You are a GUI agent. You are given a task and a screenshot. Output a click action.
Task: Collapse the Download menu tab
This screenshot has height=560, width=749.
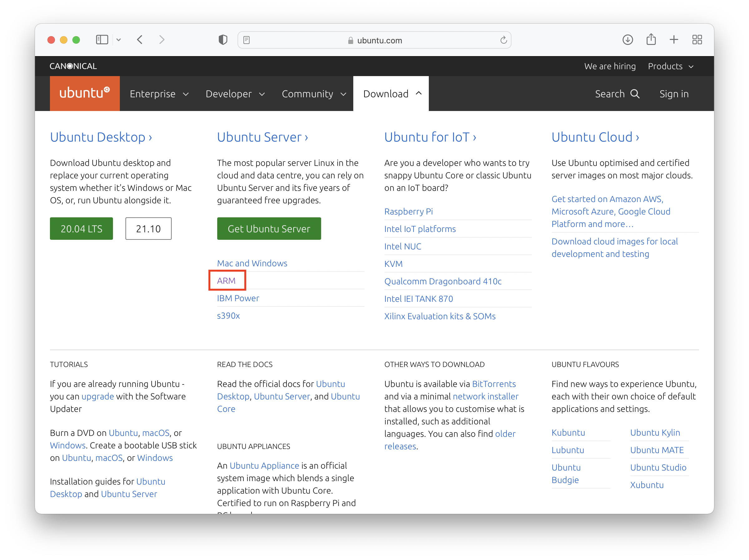391,94
